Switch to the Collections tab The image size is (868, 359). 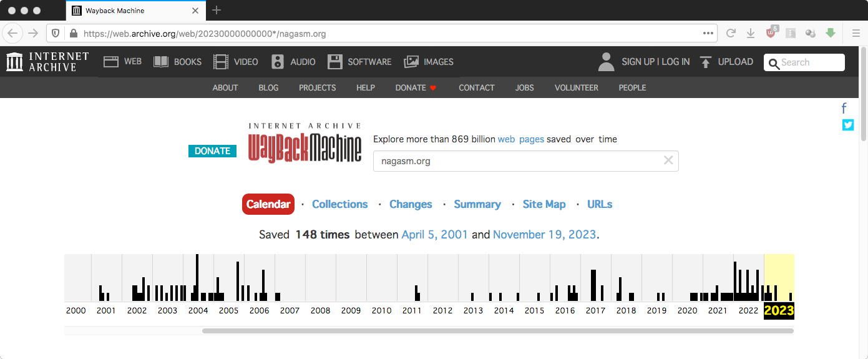coord(339,204)
